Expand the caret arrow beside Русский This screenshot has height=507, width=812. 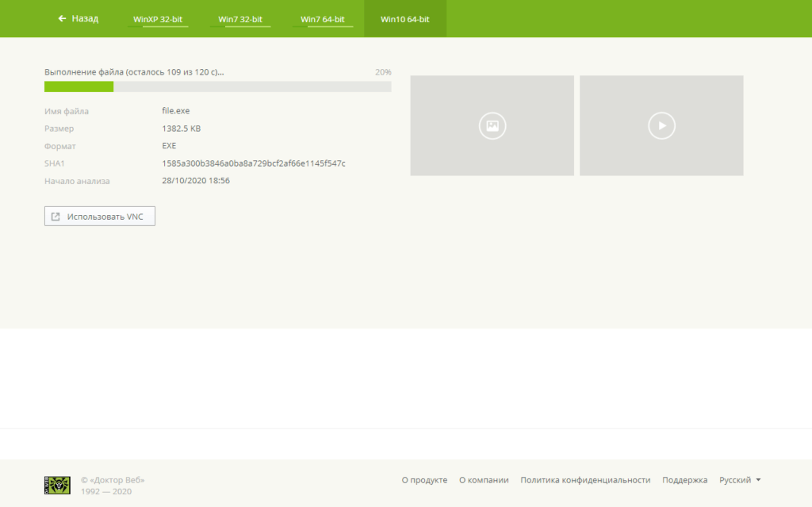[759, 480]
